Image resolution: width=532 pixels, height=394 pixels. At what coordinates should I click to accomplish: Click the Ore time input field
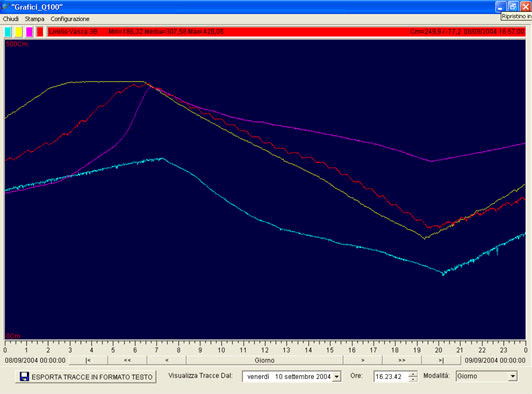tap(391, 377)
